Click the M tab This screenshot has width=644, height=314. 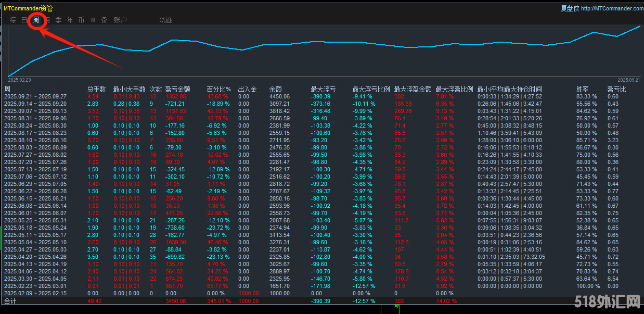click(x=93, y=20)
